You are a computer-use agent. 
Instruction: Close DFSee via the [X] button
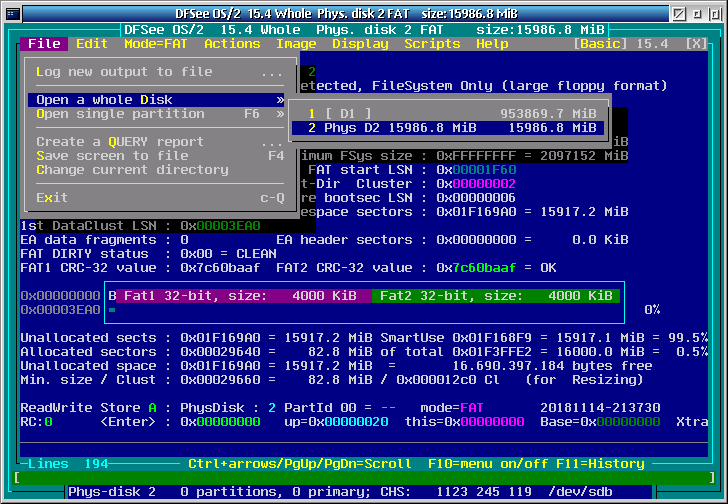coord(696,44)
